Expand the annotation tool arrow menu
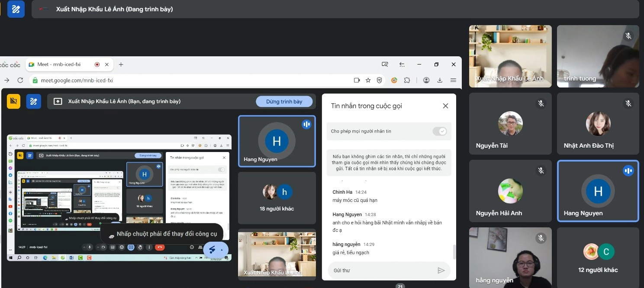Image resolution: width=644 pixels, height=288 pixels. click(x=222, y=250)
